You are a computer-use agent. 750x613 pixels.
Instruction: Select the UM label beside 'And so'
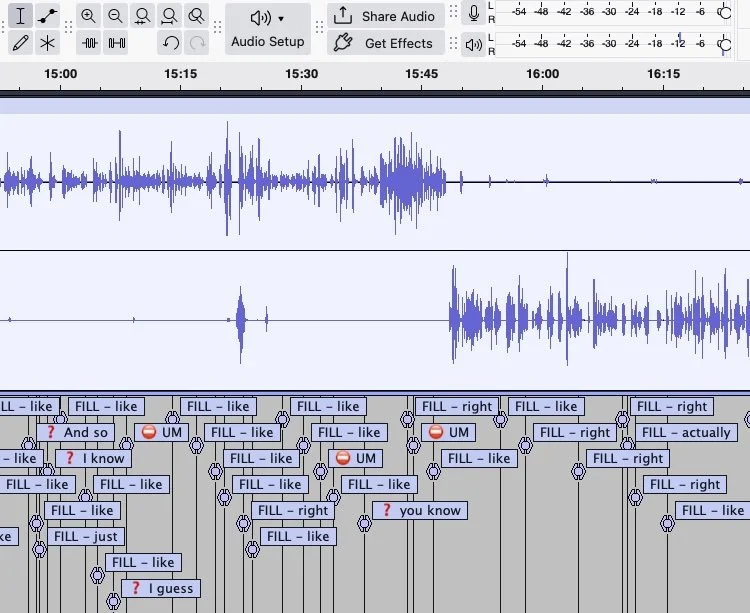click(x=162, y=432)
